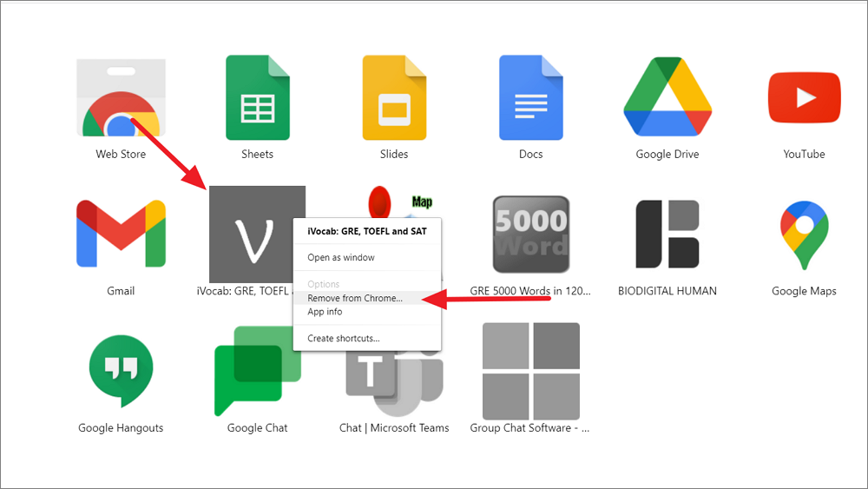Click the 'iVocab: GRE, TOEFL and SAT' menu header
Screen dimensions: 868x489
click(x=367, y=232)
